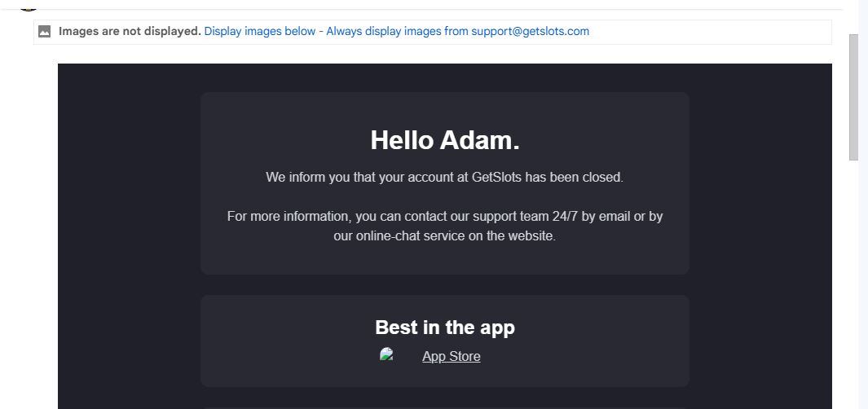Click the bold Images are not displayed text
868x409 pixels.
pos(130,32)
